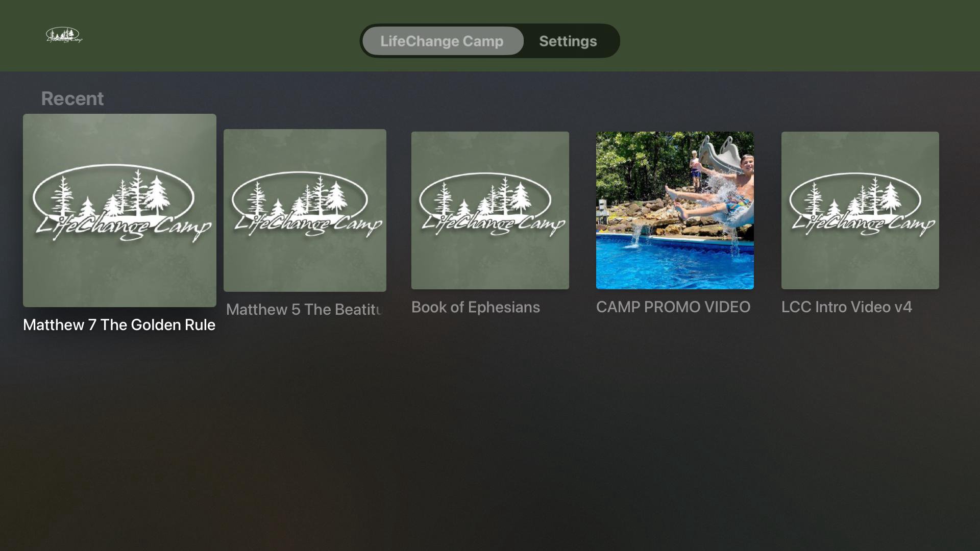Image resolution: width=980 pixels, height=551 pixels.
Task: Select the Matthew 5 The Beatitudes thumbnail
Action: [x=305, y=210]
